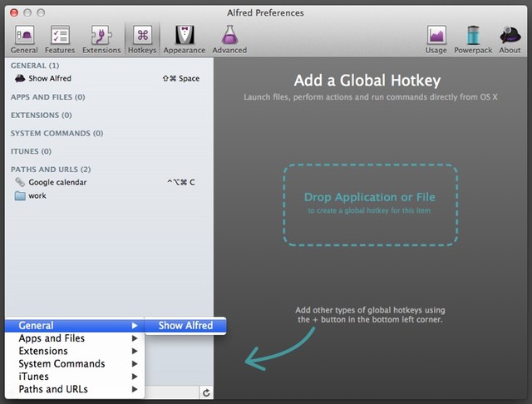Click the refresh button below the list
Screen dimensions: 532x404
205,392
